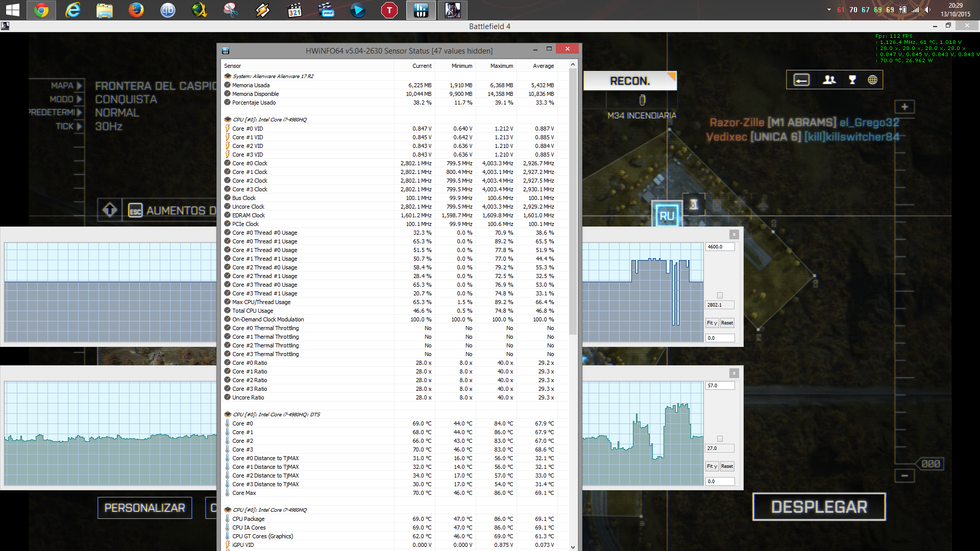Click the squad members icon in Battlefield toolbar
The height and width of the screenshot is (551, 980).
(x=829, y=80)
